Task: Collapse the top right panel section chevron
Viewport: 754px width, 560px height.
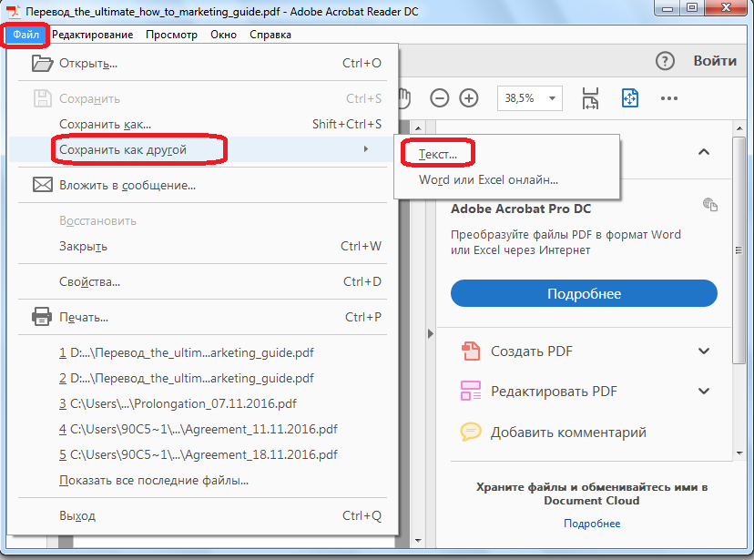Action: point(703,152)
